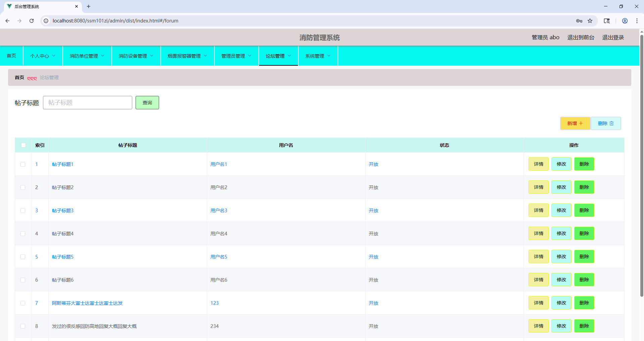
Task: Open 个人中心 menu
Action: tap(43, 56)
